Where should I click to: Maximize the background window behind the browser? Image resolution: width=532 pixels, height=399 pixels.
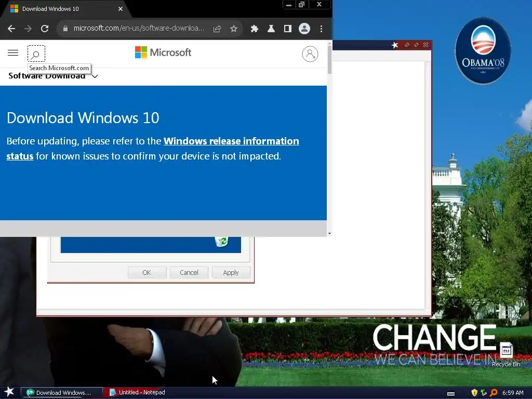416,45
